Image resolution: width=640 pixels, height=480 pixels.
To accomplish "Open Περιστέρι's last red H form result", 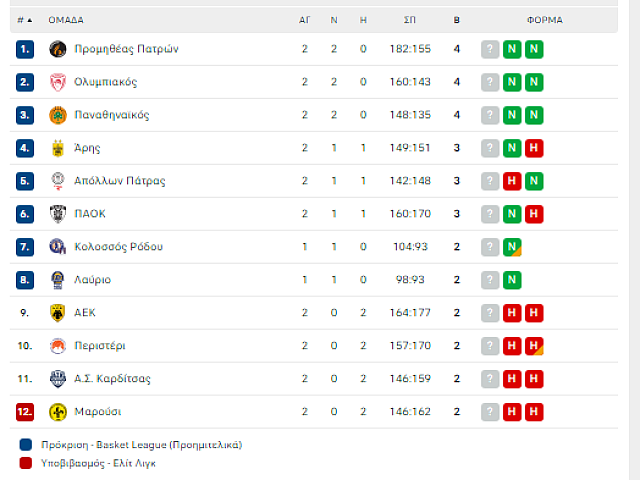I will pos(534,346).
